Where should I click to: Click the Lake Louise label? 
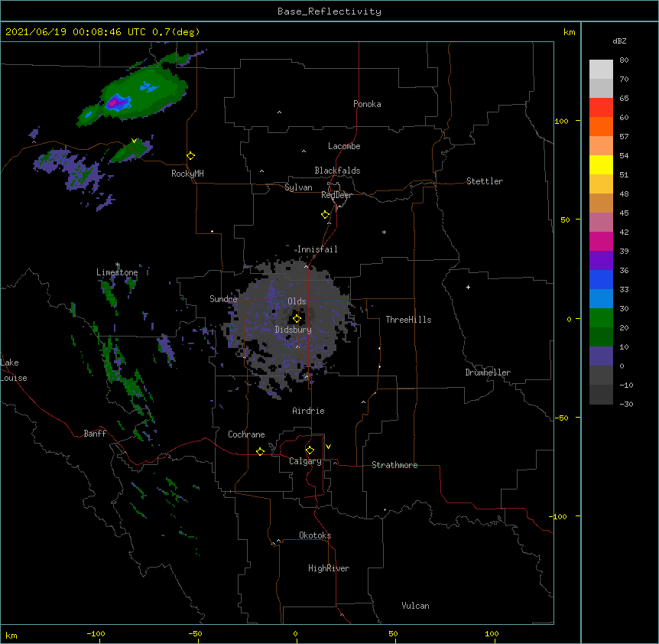[x=14, y=370]
